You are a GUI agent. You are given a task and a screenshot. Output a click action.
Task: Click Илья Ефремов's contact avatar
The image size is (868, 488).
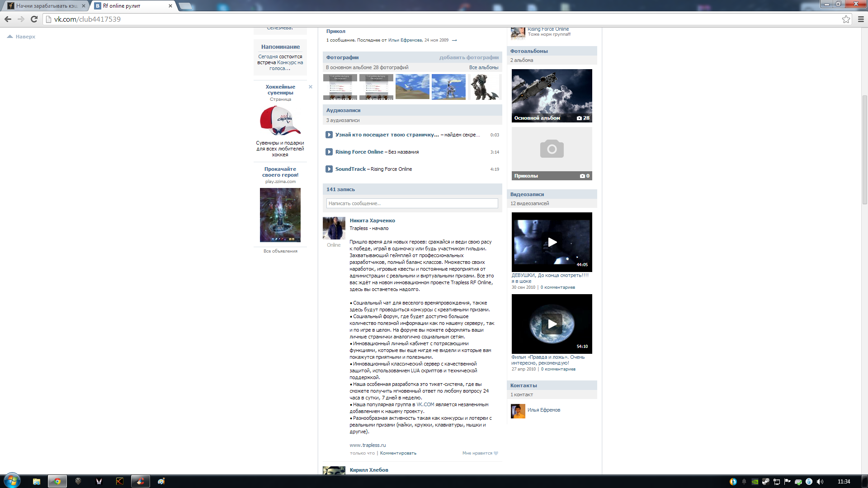518,411
